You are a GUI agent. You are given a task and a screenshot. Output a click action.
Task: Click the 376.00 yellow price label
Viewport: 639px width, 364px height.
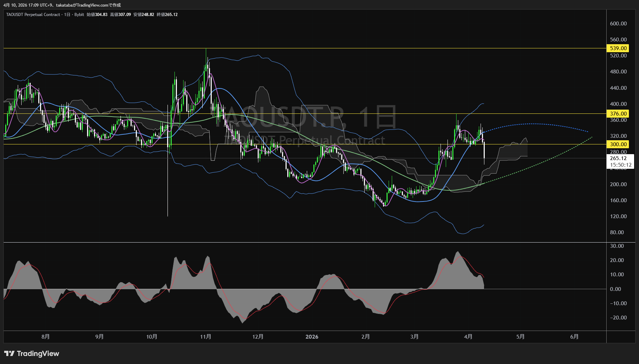tap(618, 114)
